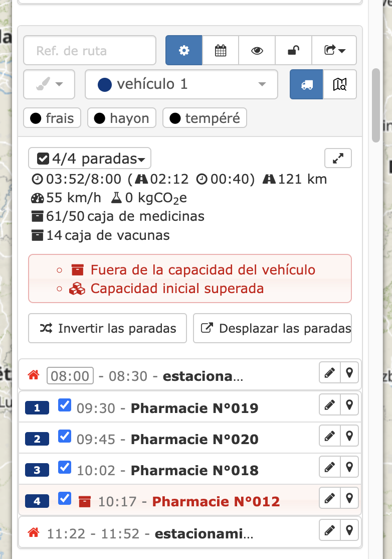392x559 pixels.
Task: Locate Pharmacie N°012 with map pin icon
Action: [x=349, y=498]
